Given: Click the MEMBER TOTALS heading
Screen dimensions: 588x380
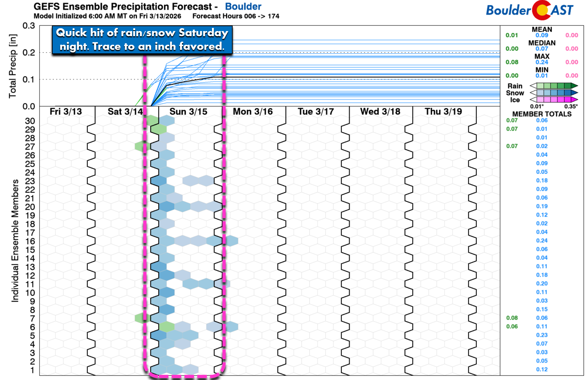Looking at the screenshot, I should click(542, 114).
